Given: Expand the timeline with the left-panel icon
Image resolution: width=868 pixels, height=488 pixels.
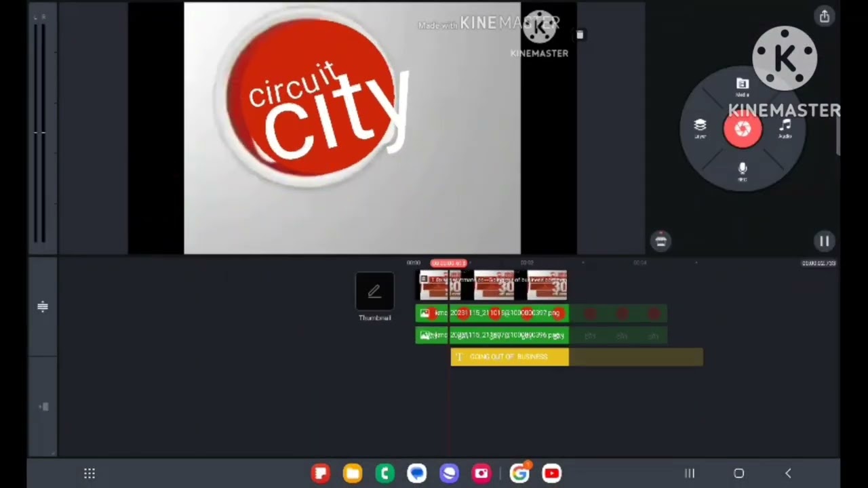Looking at the screenshot, I should point(43,306).
